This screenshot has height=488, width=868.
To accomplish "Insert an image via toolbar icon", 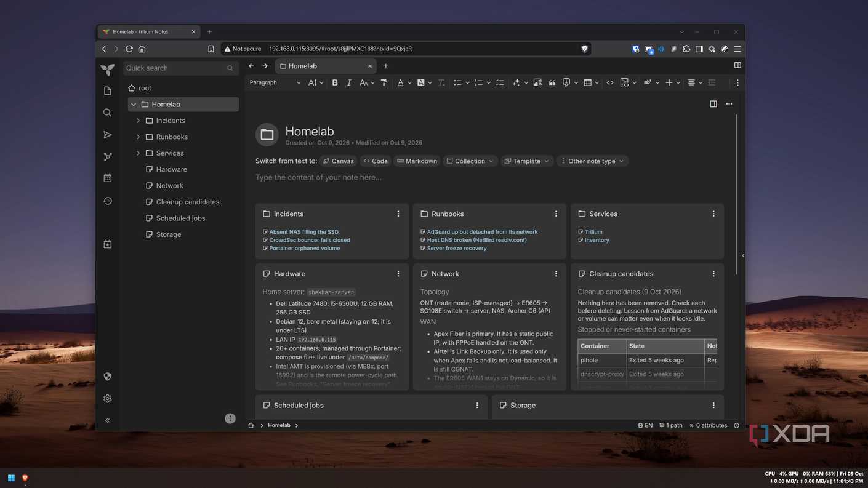I will coord(537,82).
